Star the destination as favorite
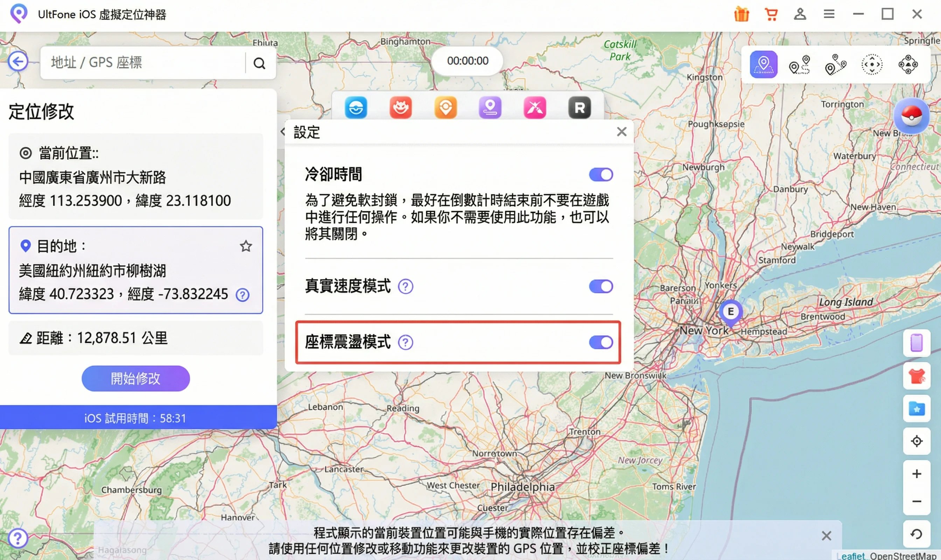 pyautogui.click(x=246, y=246)
